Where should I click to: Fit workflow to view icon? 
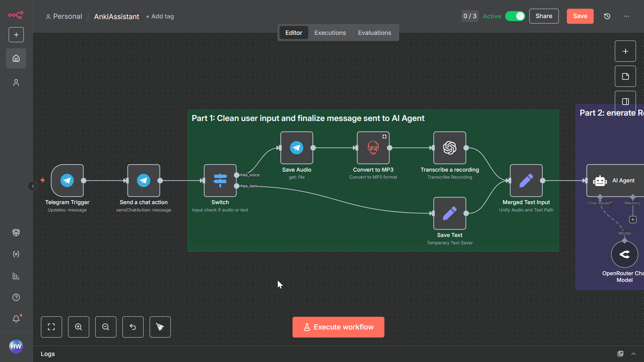[51, 327]
